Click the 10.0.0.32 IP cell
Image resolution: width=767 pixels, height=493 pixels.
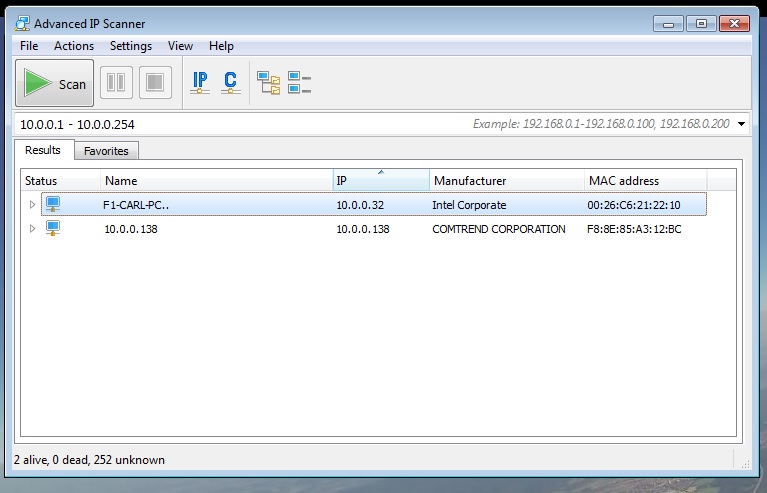(x=360, y=205)
